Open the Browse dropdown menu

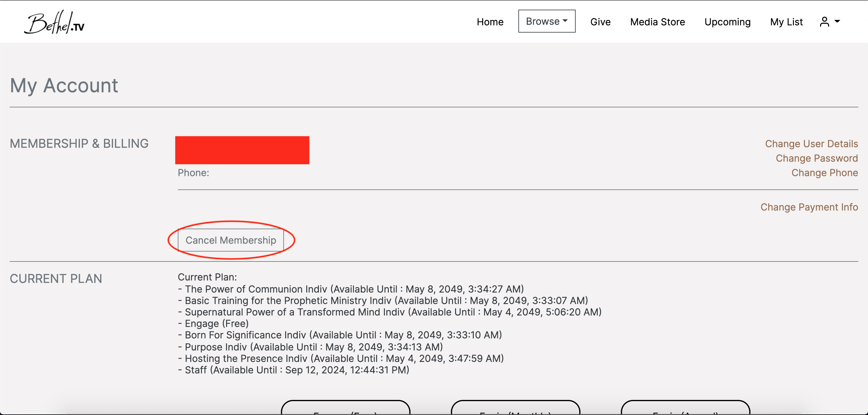546,21
